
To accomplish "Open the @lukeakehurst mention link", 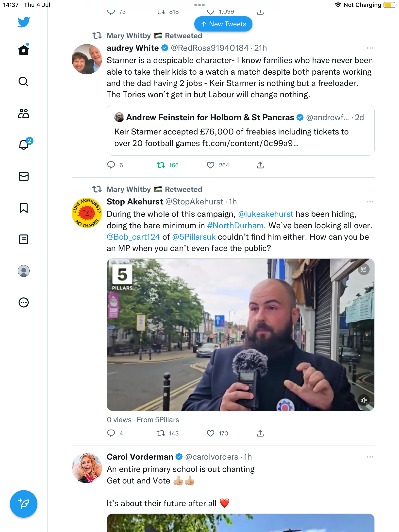I will pos(266,214).
